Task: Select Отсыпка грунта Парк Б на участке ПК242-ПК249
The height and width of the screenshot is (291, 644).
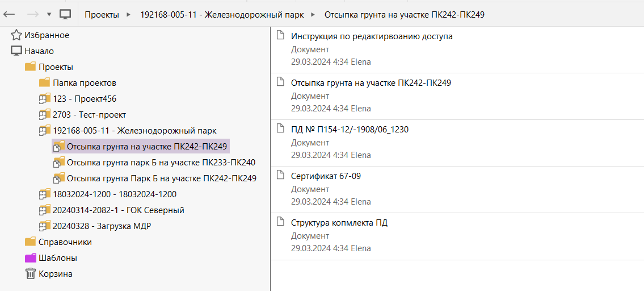Action: point(162,178)
